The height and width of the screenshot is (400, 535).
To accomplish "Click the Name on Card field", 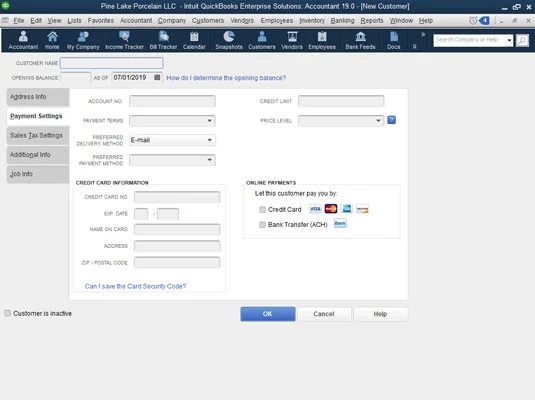I will [177, 229].
